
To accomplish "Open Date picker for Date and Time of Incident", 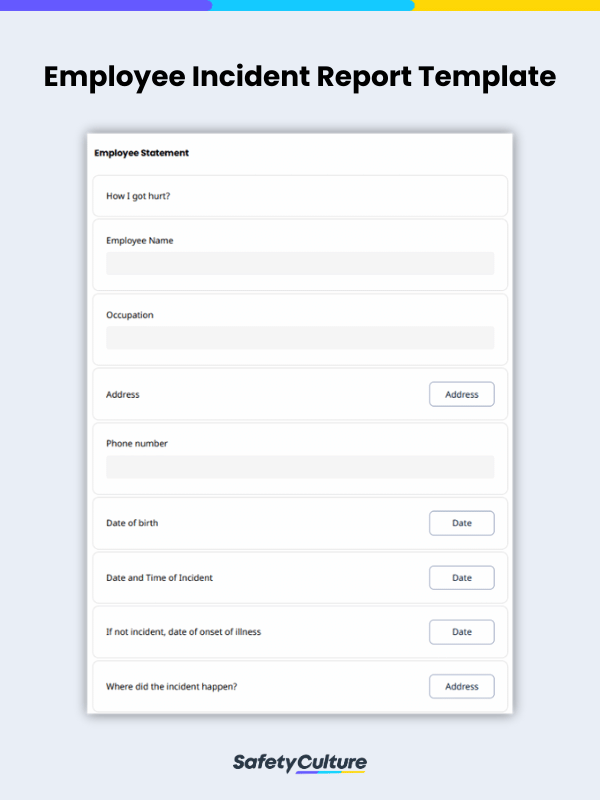I will tap(461, 577).
